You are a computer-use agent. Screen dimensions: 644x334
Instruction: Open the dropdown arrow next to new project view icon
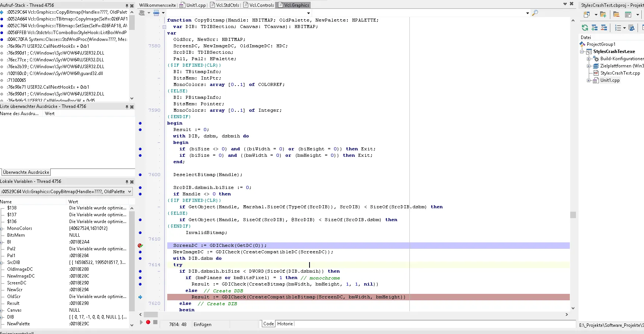coord(596,15)
